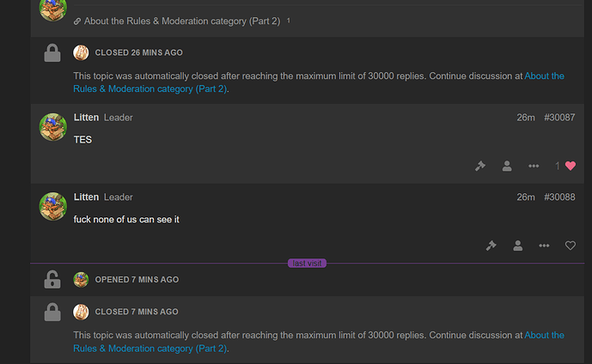Click the locked padlock beside Closed 7 mins ago

(52, 312)
